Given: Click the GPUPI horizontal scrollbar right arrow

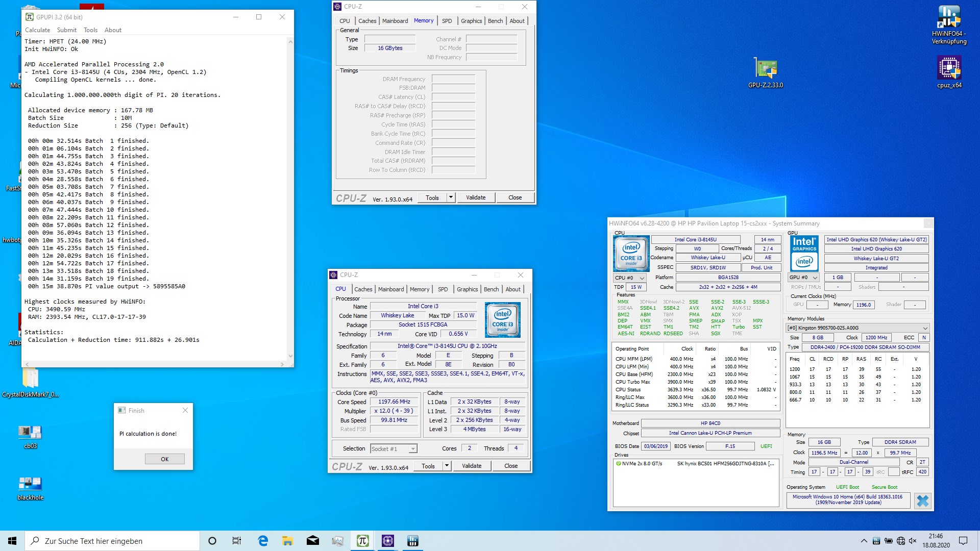Looking at the screenshot, I should pos(282,364).
